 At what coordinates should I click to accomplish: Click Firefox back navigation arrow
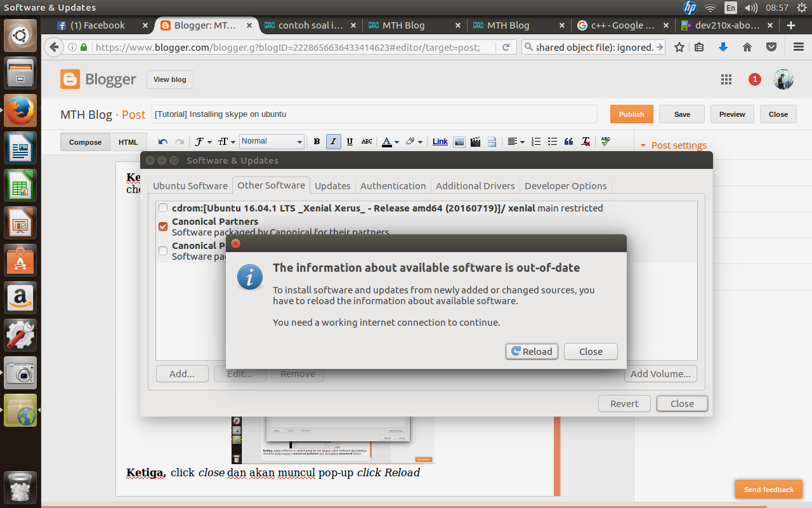pyautogui.click(x=54, y=47)
